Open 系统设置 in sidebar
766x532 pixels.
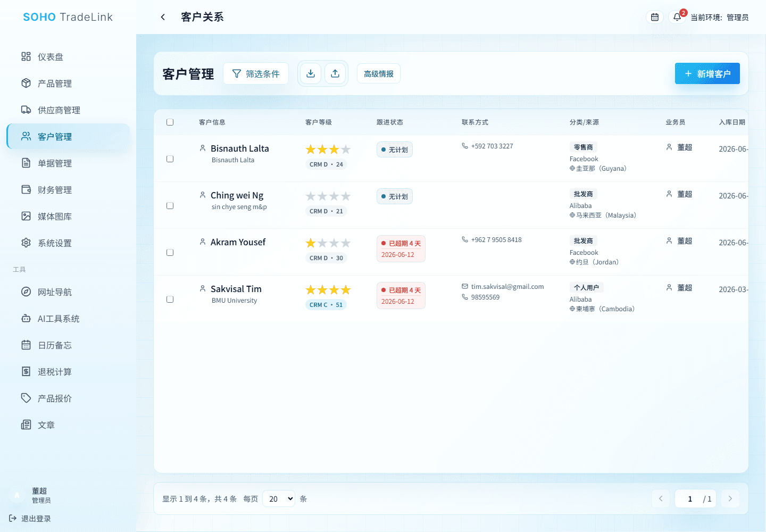[x=68, y=243]
